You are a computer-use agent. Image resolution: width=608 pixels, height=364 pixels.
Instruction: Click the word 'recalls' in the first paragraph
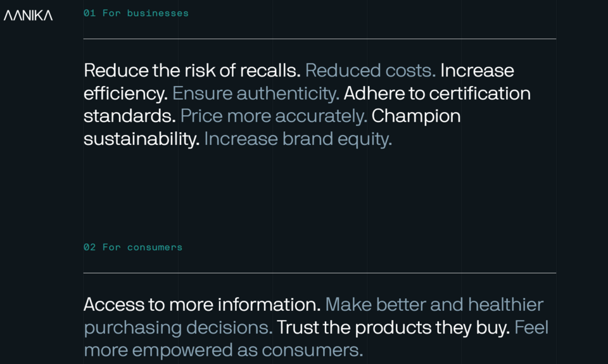click(x=270, y=70)
